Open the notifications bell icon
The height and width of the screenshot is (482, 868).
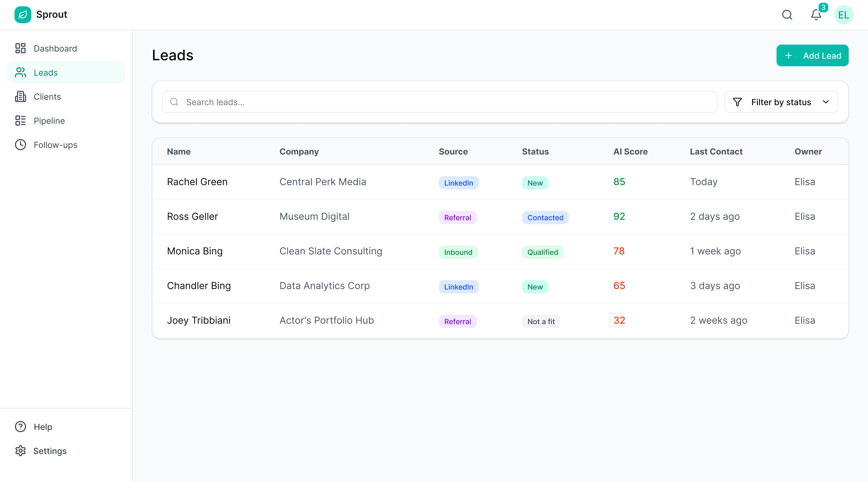click(x=816, y=15)
